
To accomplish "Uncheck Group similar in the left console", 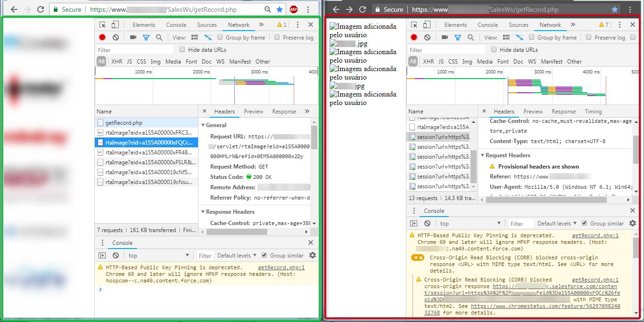I will (265, 255).
